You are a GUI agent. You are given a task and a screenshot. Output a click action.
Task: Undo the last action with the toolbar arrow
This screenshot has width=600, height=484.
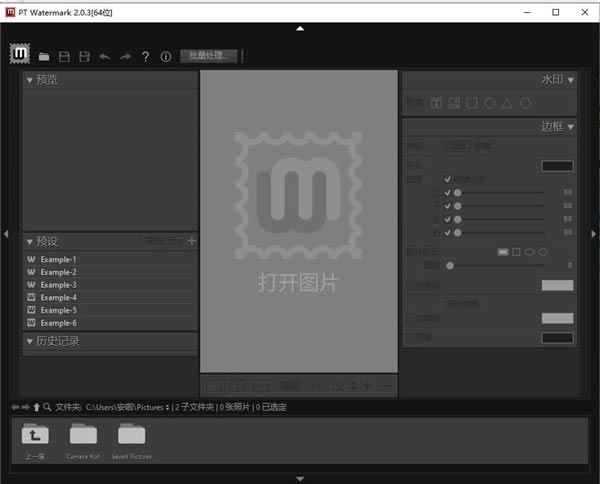click(x=105, y=57)
